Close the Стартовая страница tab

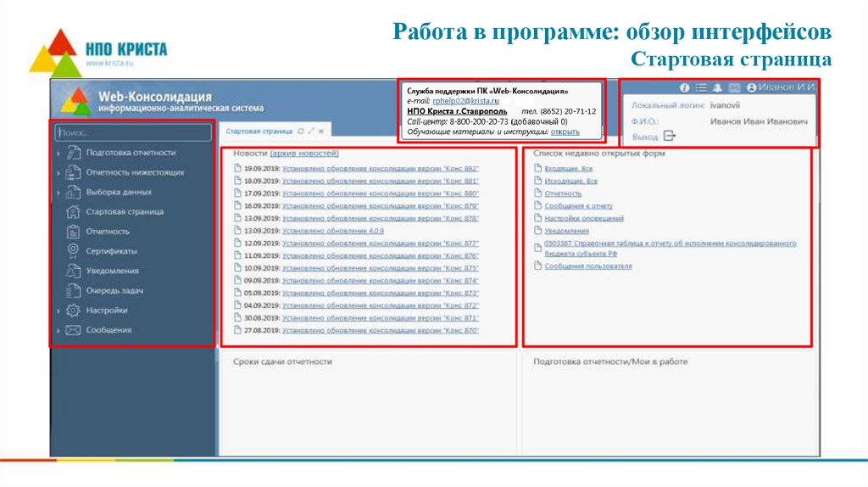pos(321,132)
